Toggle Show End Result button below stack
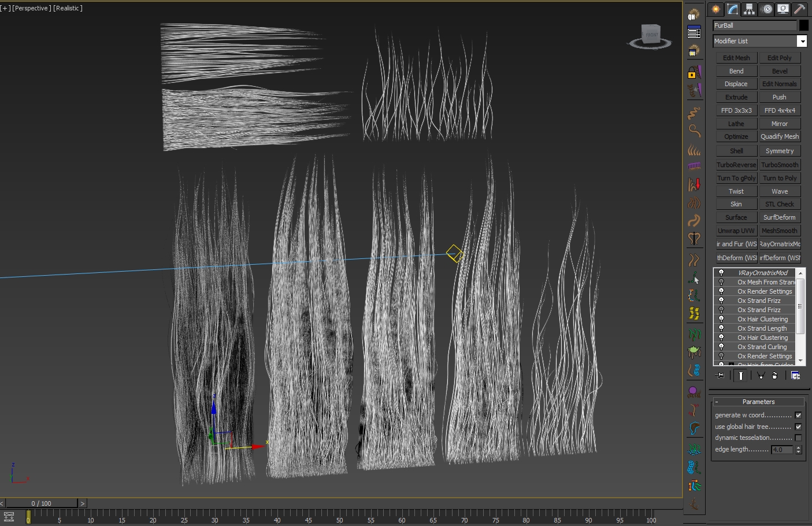Image resolution: width=812 pixels, height=526 pixels. tap(740, 376)
